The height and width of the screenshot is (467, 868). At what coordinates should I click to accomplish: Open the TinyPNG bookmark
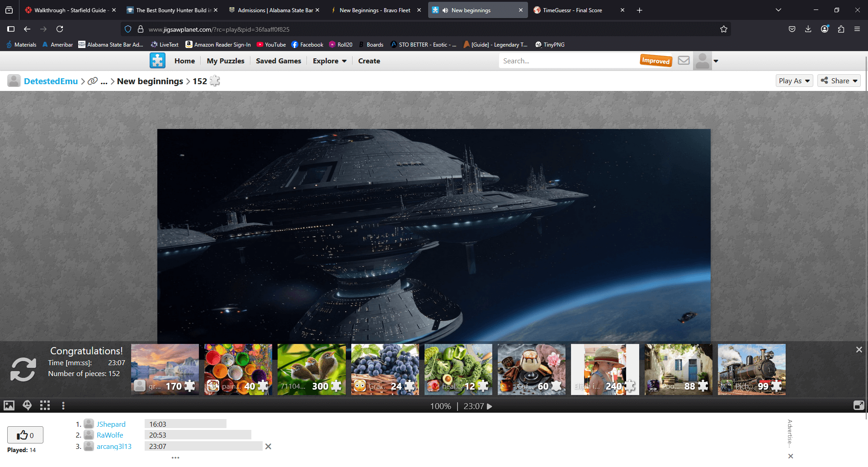550,44
